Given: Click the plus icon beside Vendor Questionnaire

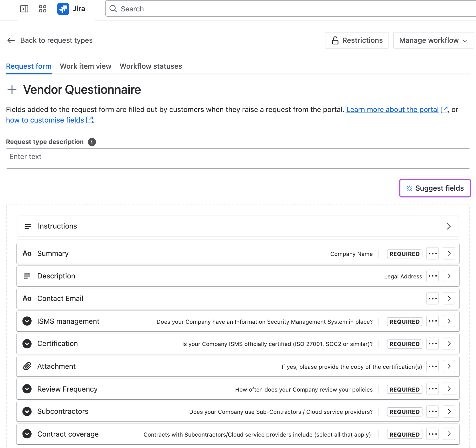Looking at the screenshot, I should click(x=12, y=90).
